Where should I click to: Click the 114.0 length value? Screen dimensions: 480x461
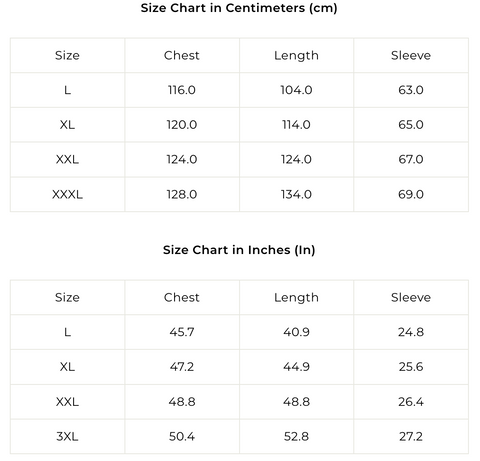(296, 125)
